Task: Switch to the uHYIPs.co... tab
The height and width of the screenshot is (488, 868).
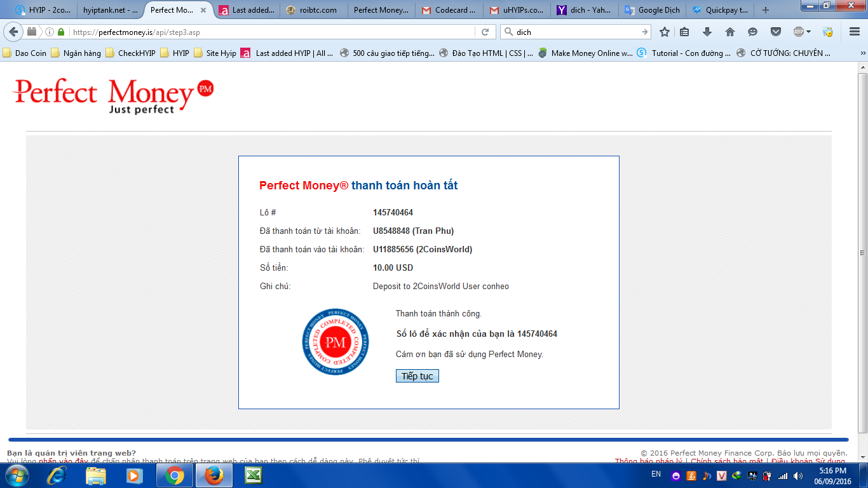Action: click(x=516, y=10)
